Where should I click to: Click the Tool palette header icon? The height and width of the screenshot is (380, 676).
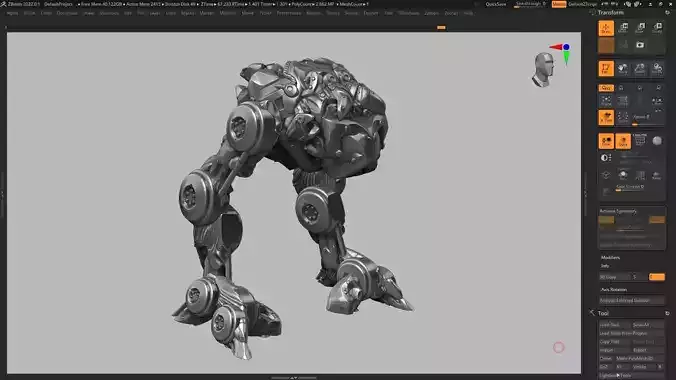click(x=592, y=313)
